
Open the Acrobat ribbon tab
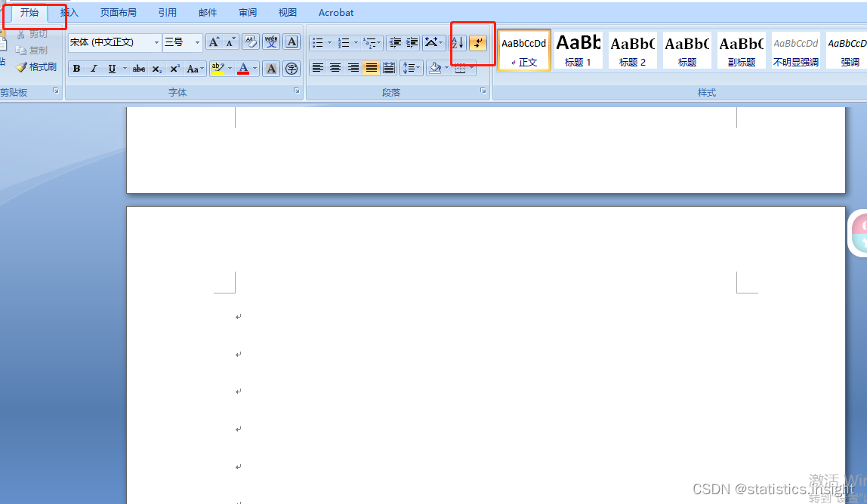click(x=335, y=12)
